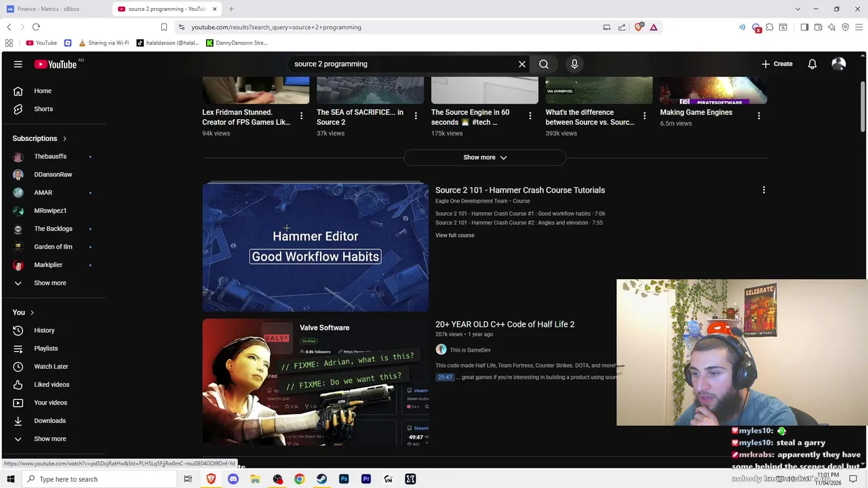Open The Backlogs subscription channel

coord(54,228)
